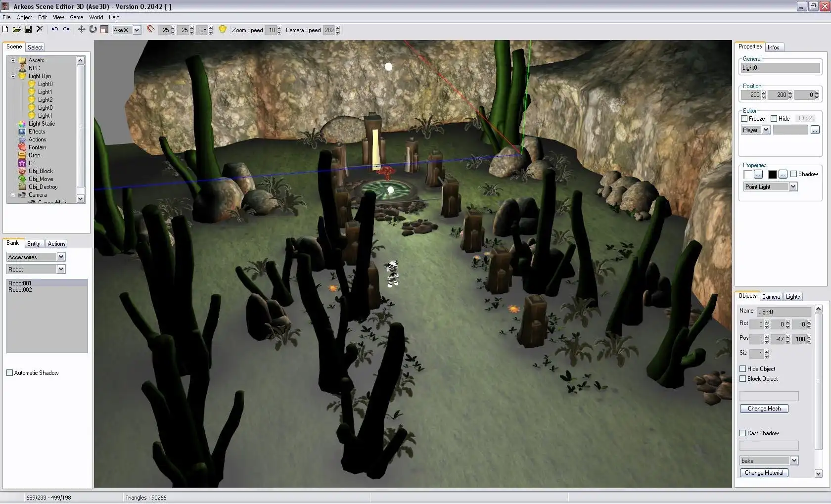Switch to the Lights tab

[x=793, y=297]
